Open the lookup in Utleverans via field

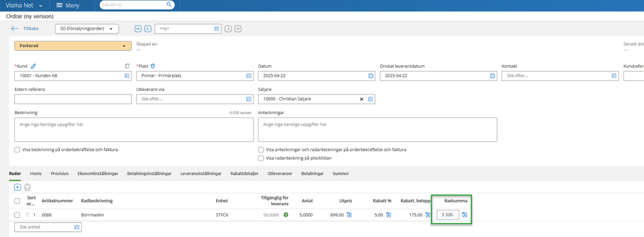(x=248, y=99)
